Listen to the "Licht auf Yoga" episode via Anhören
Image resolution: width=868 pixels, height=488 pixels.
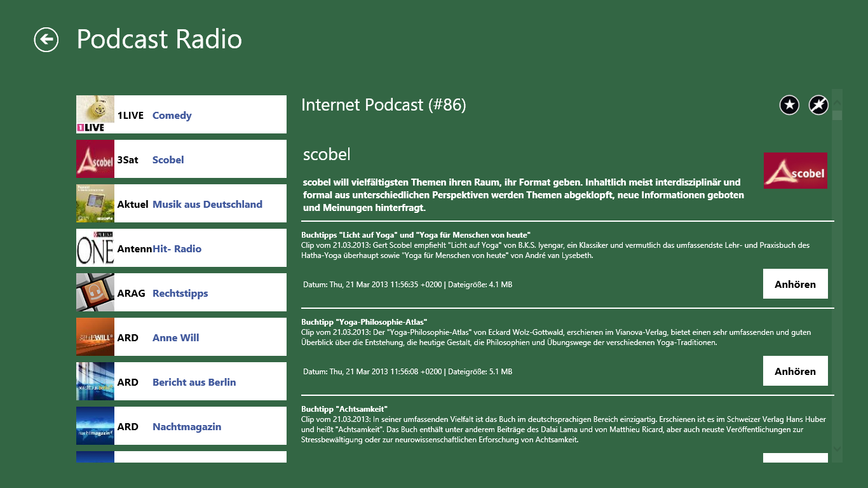[x=795, y=284]
